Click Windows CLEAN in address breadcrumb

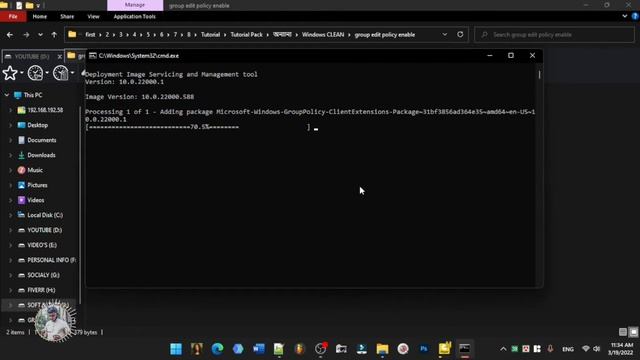tap(323, 35)
